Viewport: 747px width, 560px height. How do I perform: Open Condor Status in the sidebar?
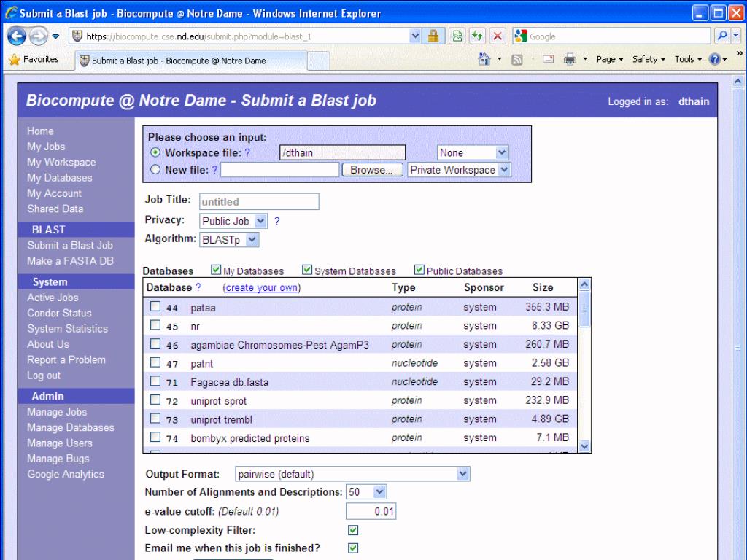pos(59,314)
